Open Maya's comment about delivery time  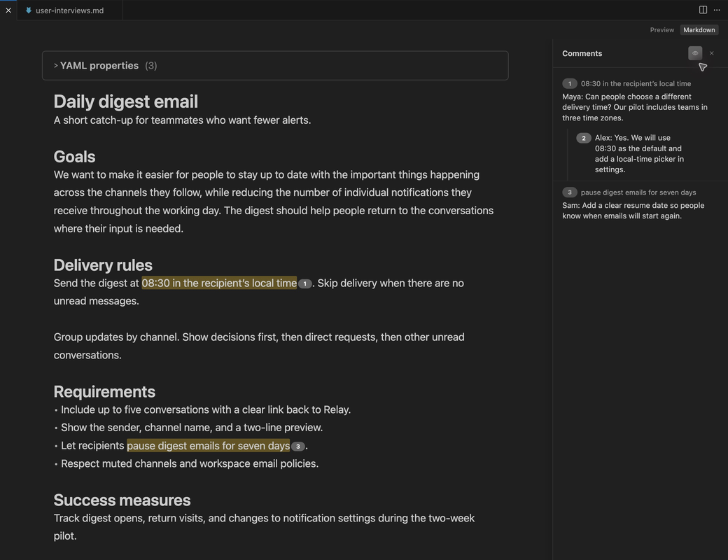pos(635,107)
